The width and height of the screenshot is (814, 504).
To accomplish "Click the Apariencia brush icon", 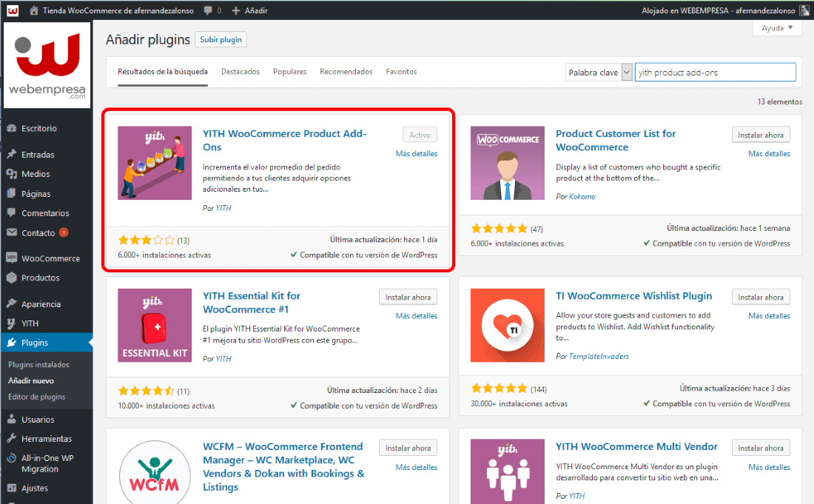I will click(11, 303).
